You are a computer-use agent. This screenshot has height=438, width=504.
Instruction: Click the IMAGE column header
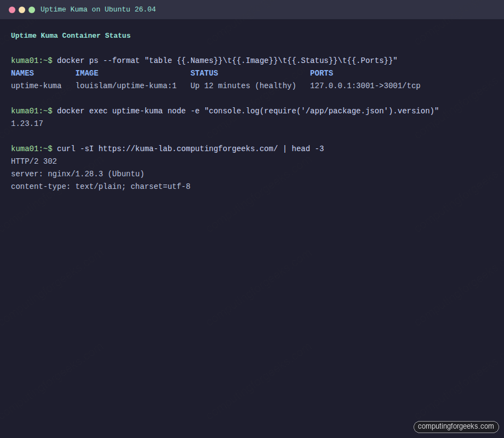tap(87, 73)
